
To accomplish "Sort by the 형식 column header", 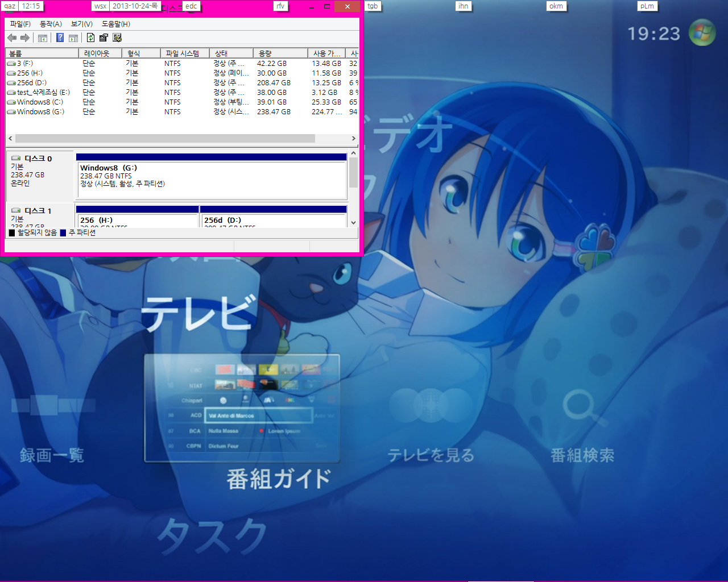I will 141,53.
